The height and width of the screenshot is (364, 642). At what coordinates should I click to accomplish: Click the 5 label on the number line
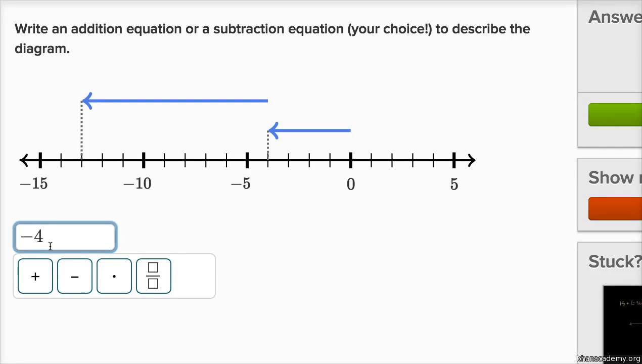pyautogui.click(x=454, y=184)
